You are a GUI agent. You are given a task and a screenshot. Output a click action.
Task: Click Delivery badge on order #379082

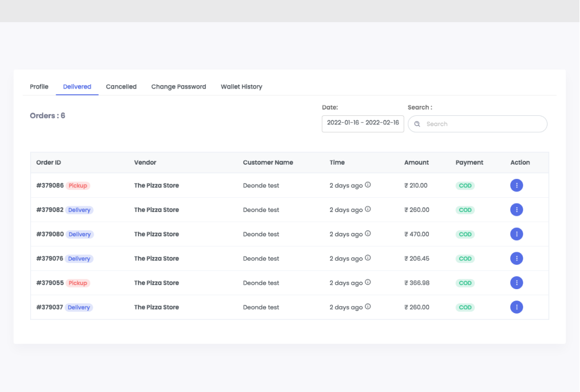point(79,210)
